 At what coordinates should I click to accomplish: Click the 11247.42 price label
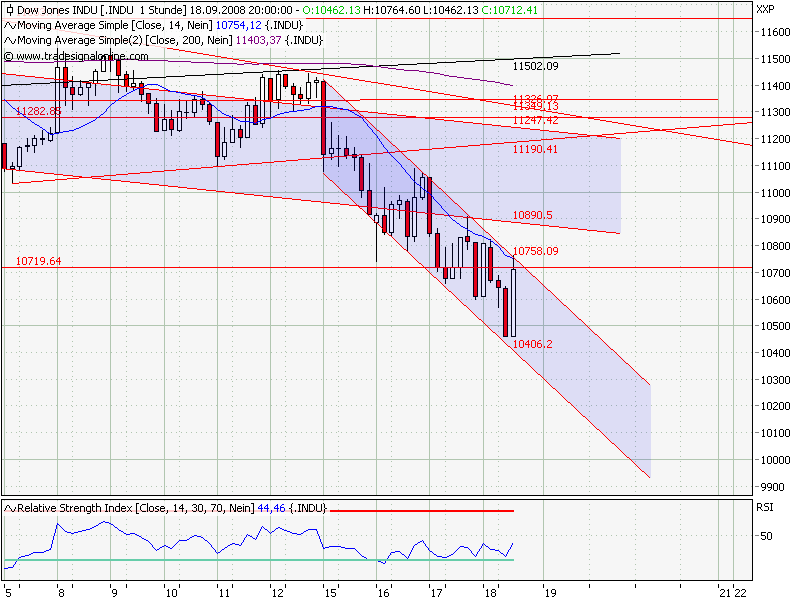click(x=535, y=120)
